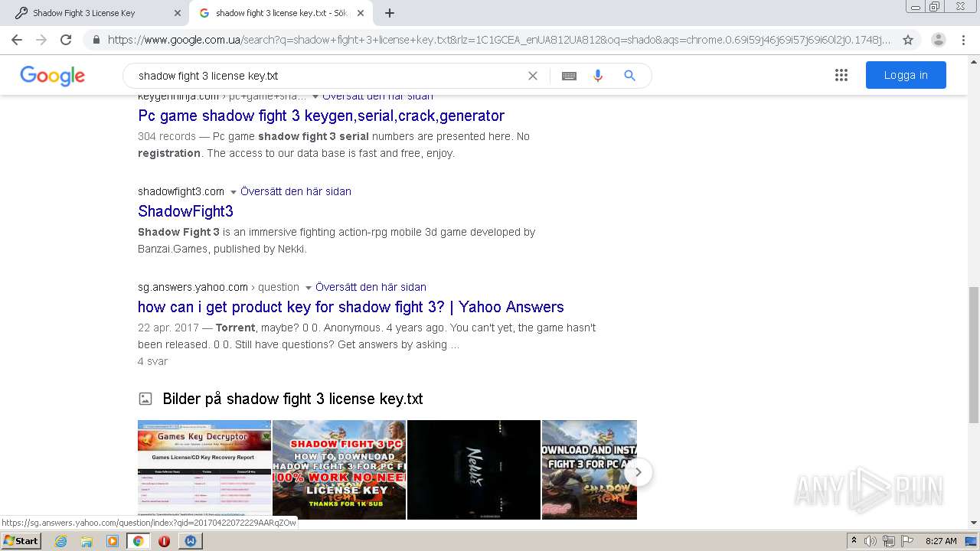Open the Chrome profile avatar icon
Image resolution: width=980 pixels, height=551 pixels.
click(x=939, y=40)
